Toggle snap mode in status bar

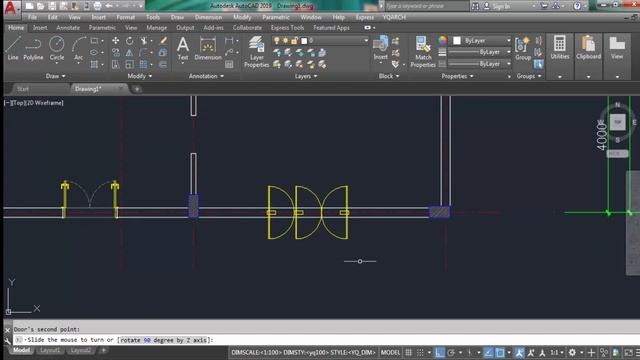tap(420, 352)
